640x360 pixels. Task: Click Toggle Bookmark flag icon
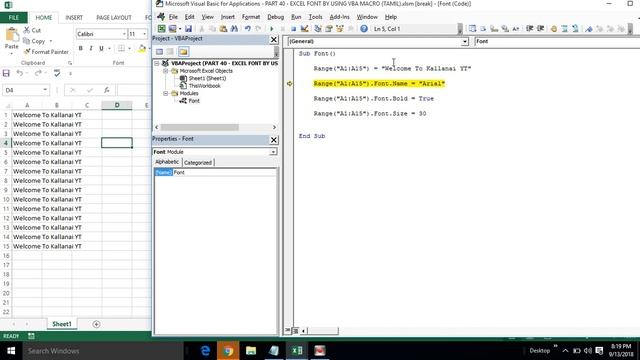(x=589, y=29)
